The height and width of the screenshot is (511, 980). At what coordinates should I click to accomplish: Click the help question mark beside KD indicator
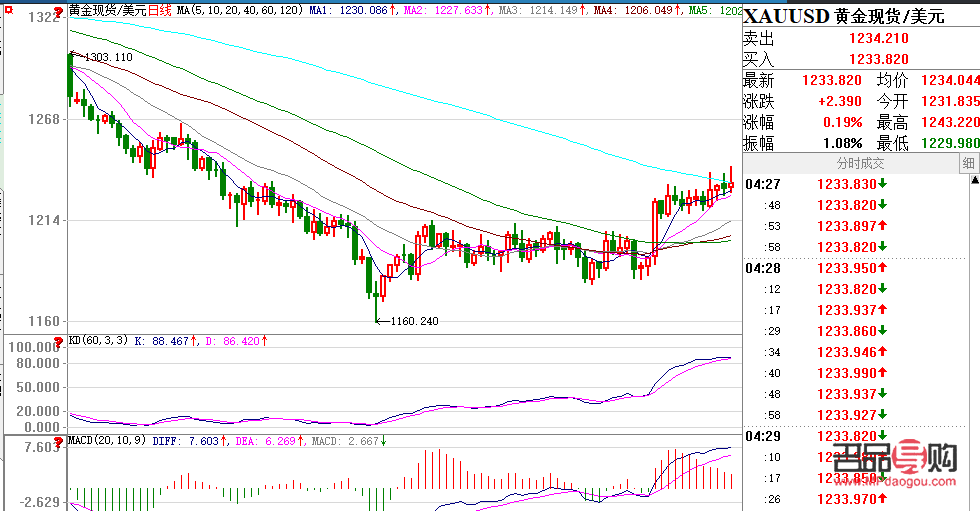(61, 341)
